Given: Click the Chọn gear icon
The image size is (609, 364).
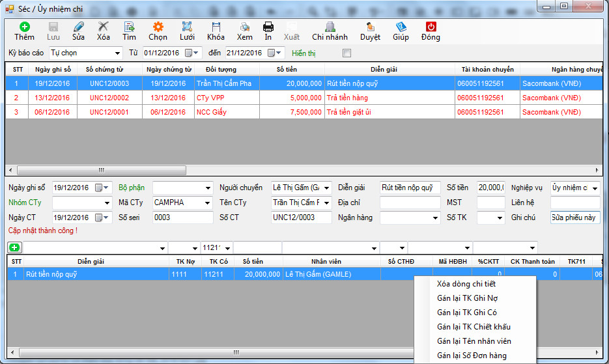Looking at the screenshot, I should click(158, 27).
